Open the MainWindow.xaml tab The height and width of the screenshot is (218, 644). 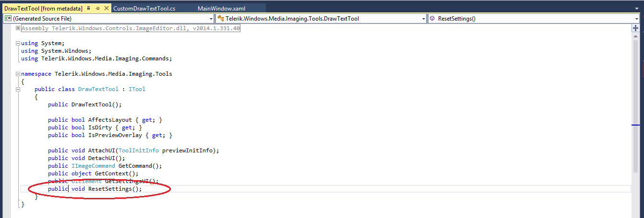click(221, 9)
